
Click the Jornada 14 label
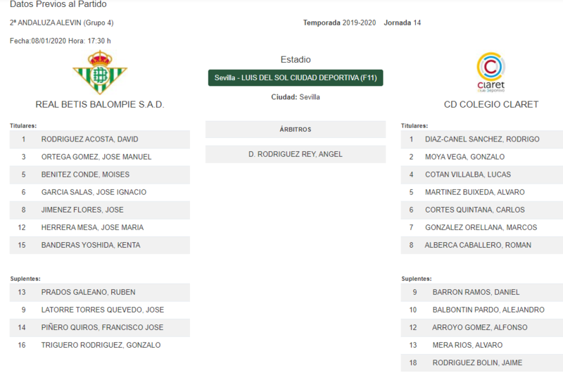[x=402, y=23]
